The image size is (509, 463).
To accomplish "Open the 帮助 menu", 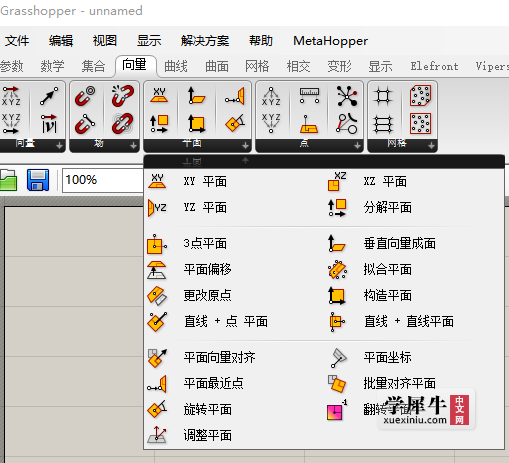I will click(x=261, y=41).
